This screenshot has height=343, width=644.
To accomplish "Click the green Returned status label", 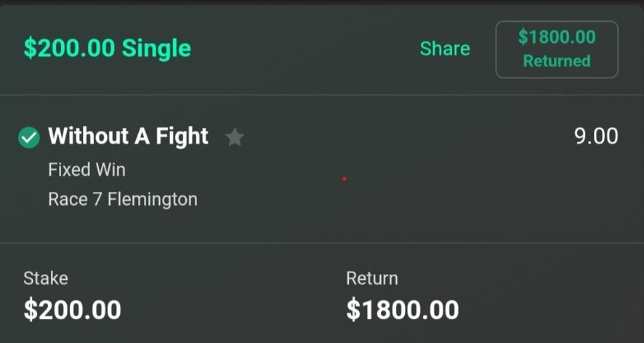I will click(557, 61).
